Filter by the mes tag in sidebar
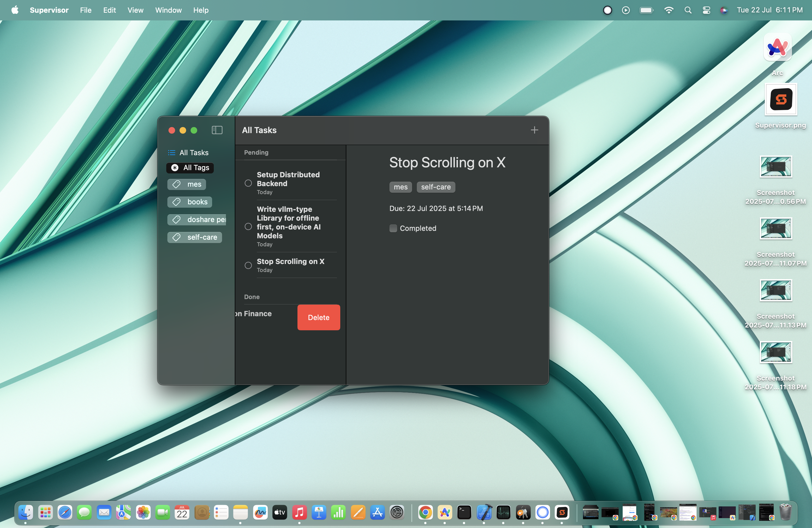Viewport: 812px width, 528px height. [187, 184]
